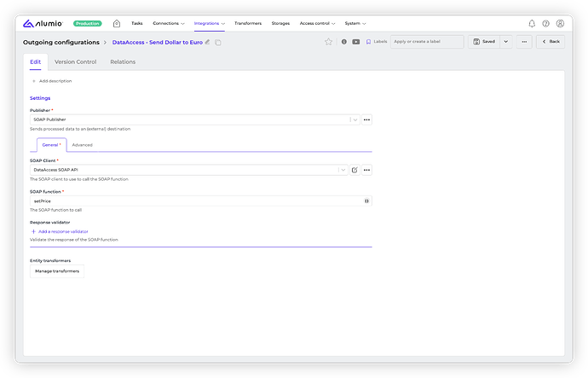The width and height of the screenshot is (588, 378).
Task: Click the Alumio logo
Action: coord(43,24)
